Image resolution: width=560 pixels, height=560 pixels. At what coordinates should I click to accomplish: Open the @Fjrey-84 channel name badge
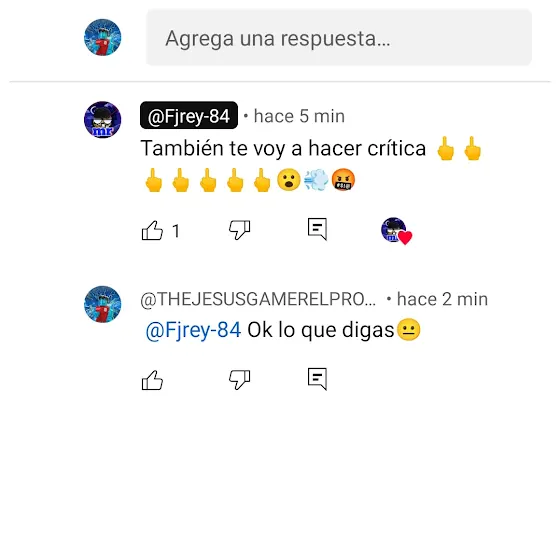point(189,115)
